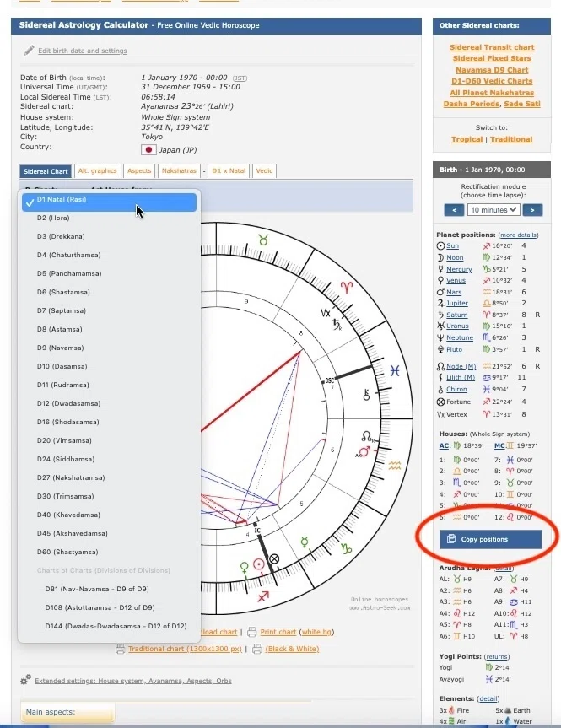Select D1 Natal (Rasi) option

pos(109,202)
